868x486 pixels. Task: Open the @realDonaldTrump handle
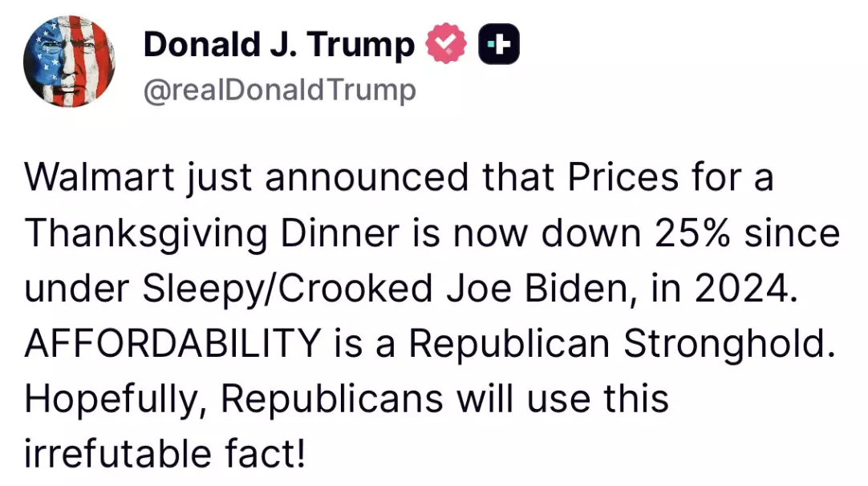281,90
